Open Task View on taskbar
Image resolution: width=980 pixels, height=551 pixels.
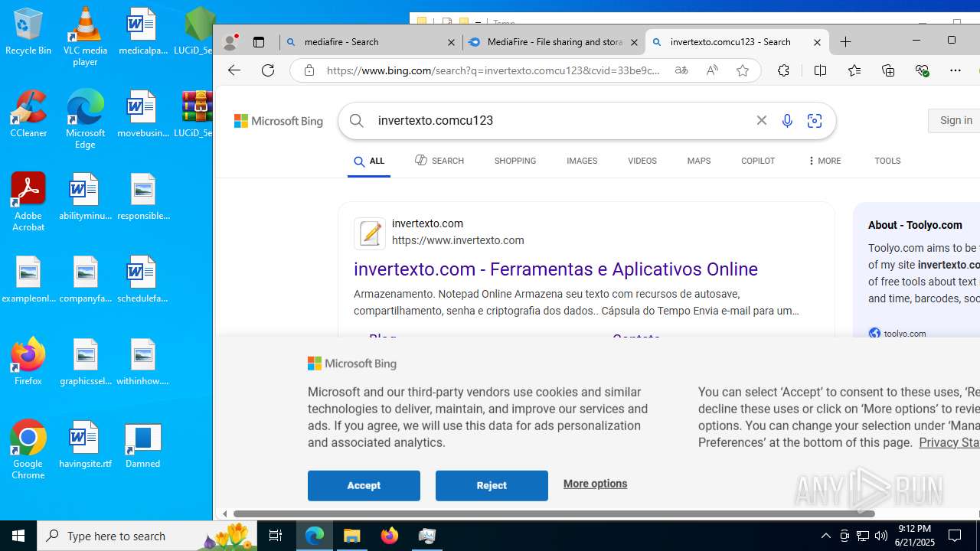click(x=276, y=536)
